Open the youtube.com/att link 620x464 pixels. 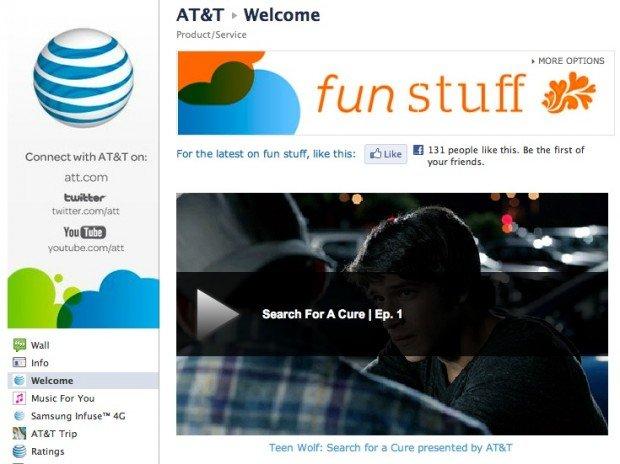pyautogui.click(x=86, y=248)
